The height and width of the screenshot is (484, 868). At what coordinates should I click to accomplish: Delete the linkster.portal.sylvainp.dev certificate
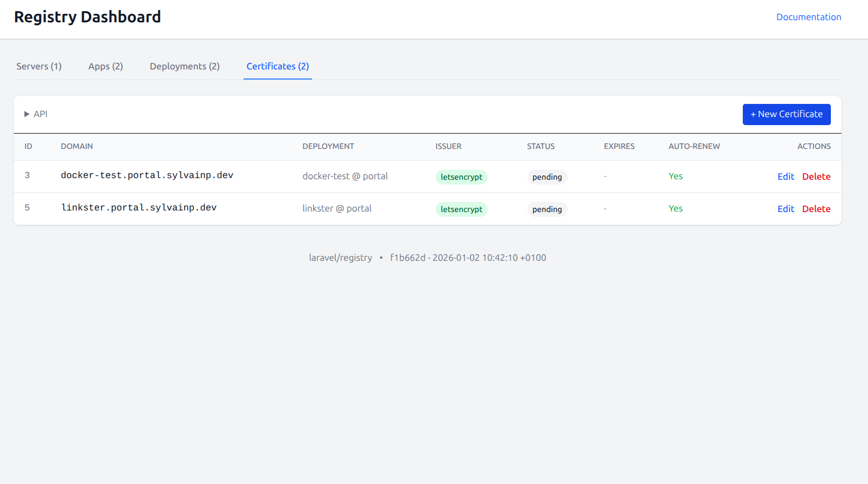(816, 209)
